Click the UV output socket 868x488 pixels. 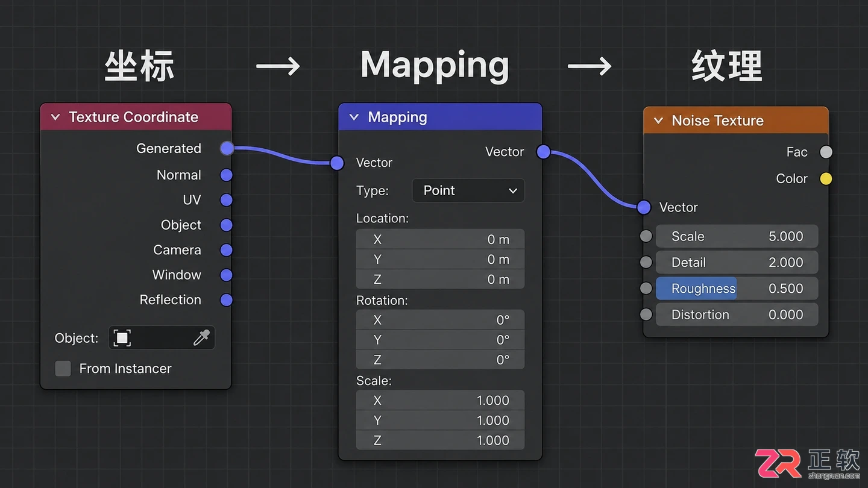pyautogui.click(x=227, y=200)
